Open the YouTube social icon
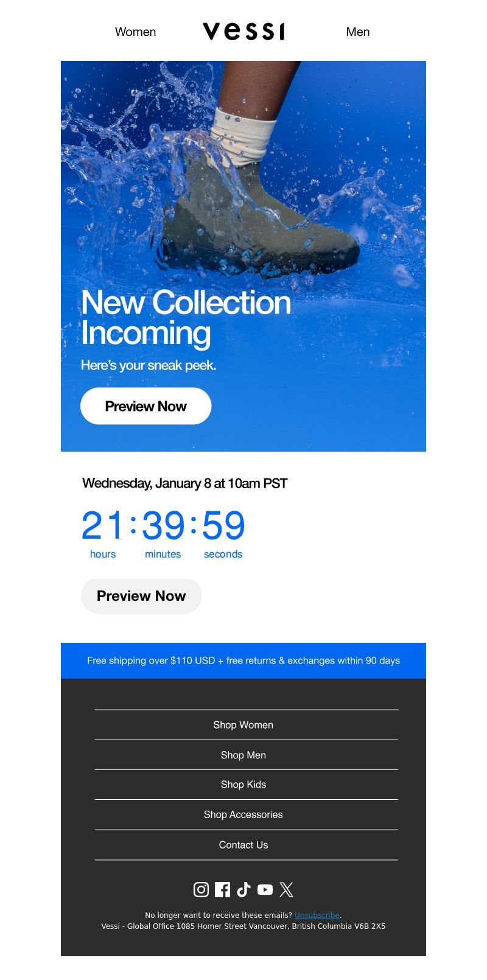Viewport: 487px width, 980px height. [x=265, y=889]
